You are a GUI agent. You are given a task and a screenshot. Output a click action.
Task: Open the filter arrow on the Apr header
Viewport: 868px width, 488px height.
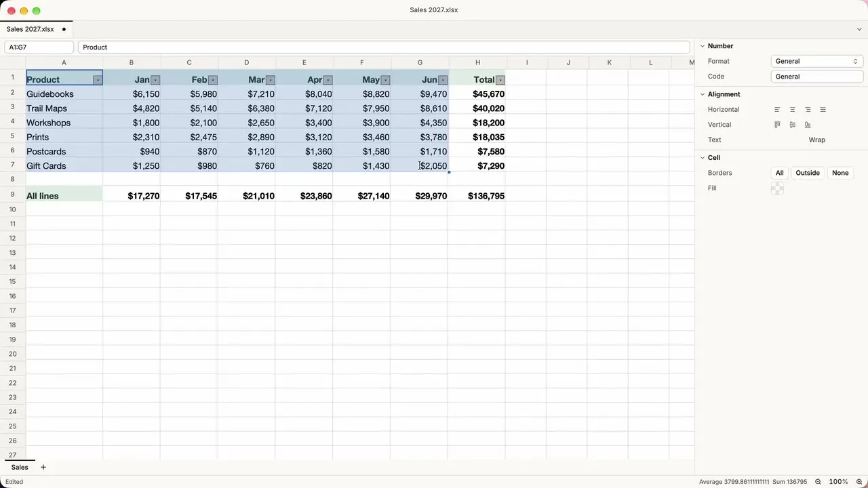328,80
